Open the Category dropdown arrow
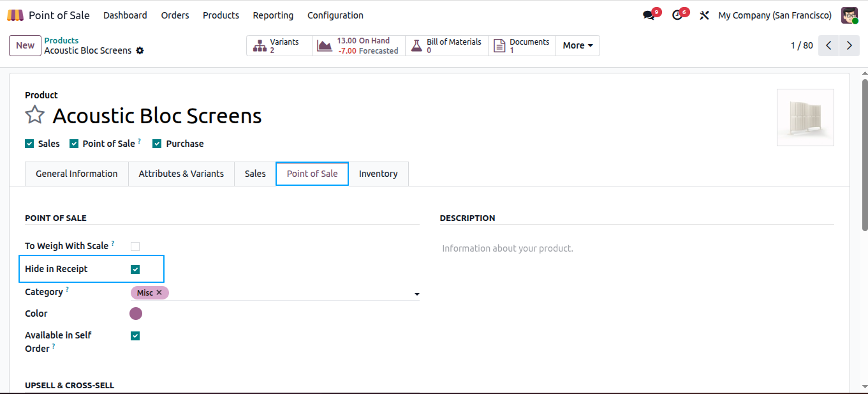 pyautogui.click(x=416, y=294)
